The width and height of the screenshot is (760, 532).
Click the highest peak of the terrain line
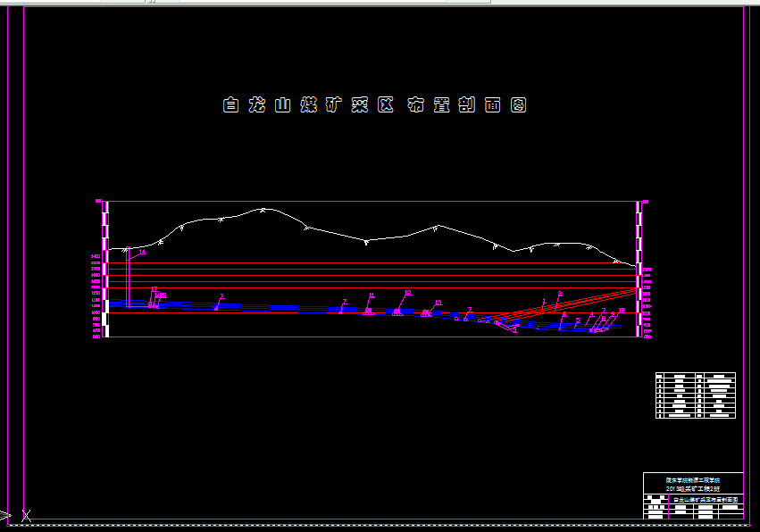263,209
